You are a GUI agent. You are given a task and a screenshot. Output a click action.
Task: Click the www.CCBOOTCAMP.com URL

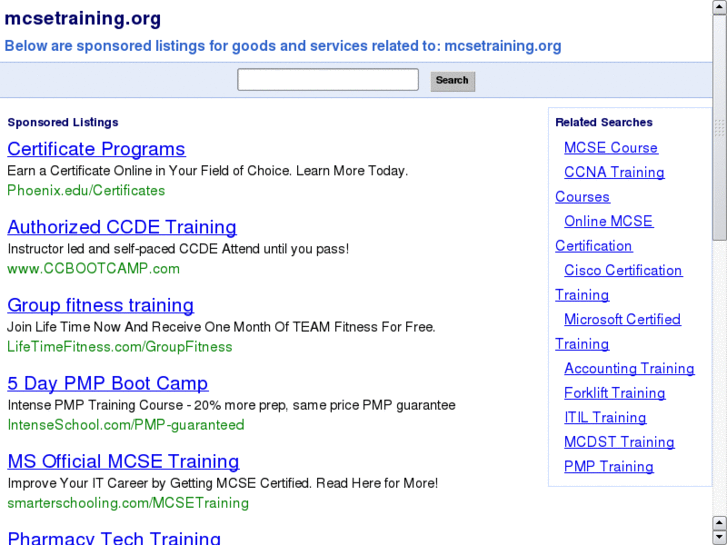pyautogui.click(x=94, y=269)
